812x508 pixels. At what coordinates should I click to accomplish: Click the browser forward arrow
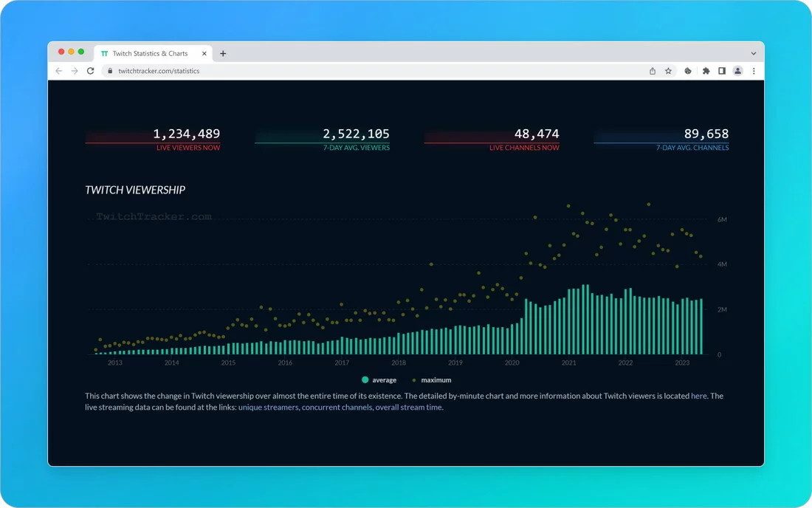tap(75, 71)
